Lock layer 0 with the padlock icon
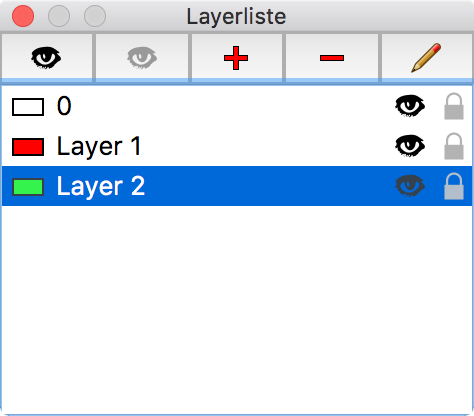 pos(454,106)
